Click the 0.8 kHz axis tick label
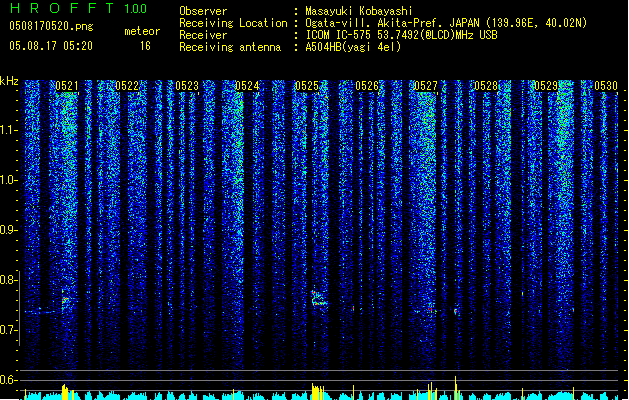This screenshot has height=400, width=629. point(8,280)
